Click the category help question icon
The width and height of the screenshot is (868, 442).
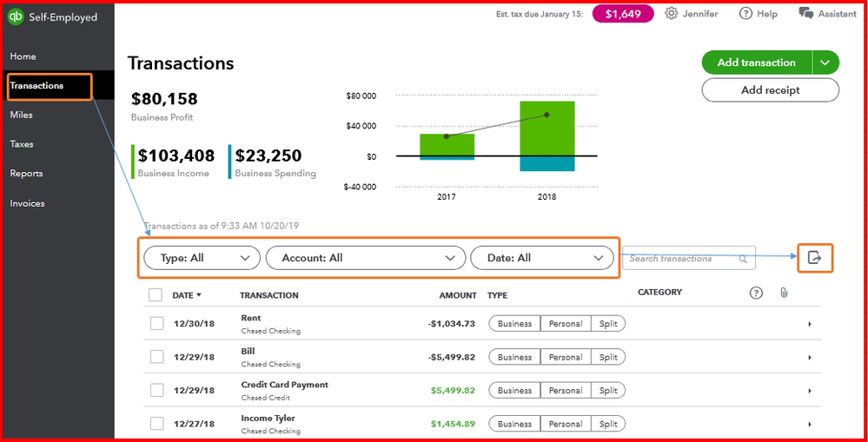pyautogui.click(x=756, y=294)
